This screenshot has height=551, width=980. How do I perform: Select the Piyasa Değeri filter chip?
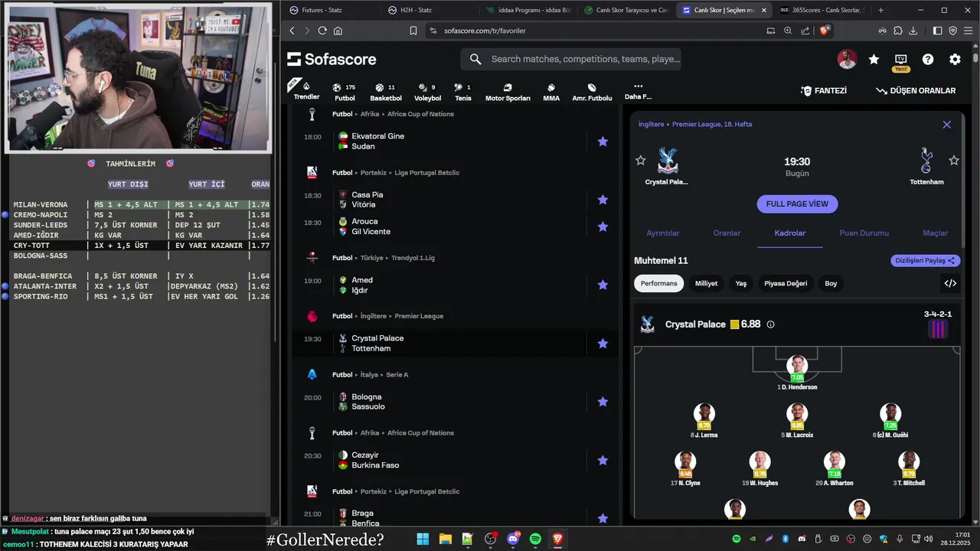tap(786, 283)
